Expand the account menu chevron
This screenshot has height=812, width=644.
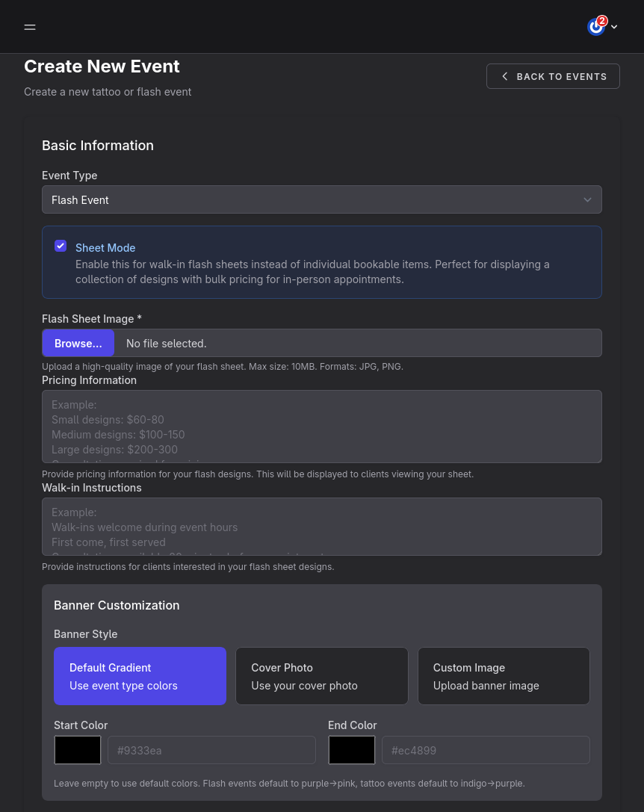tap(614, 27)
